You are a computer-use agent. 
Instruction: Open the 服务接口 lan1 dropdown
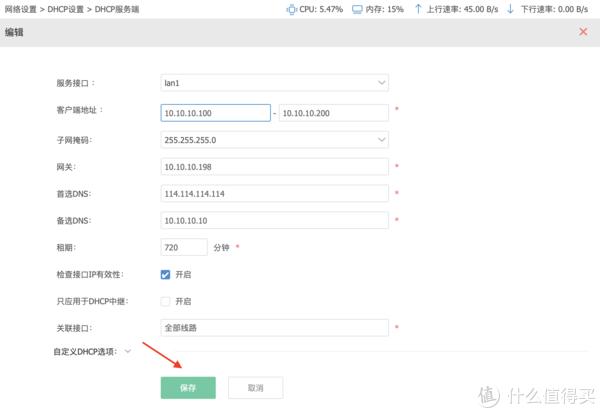[274, 83]
